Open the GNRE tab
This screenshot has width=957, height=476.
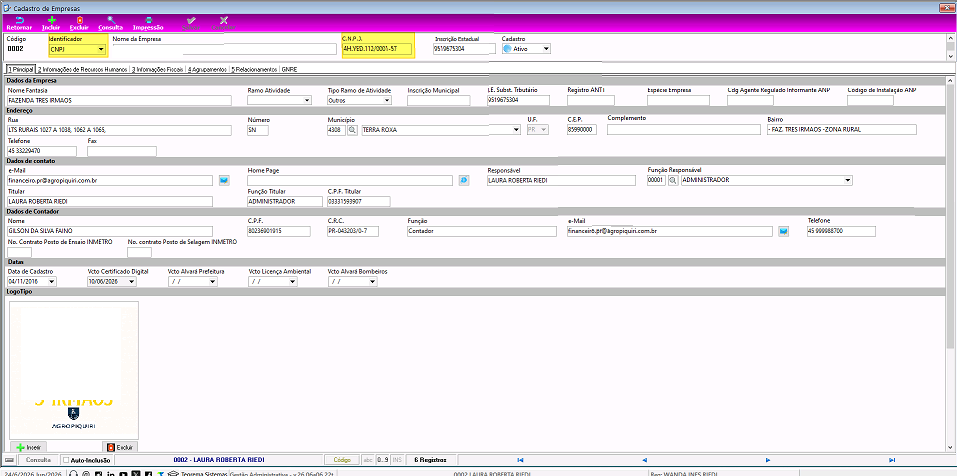(x=289, y=70)
